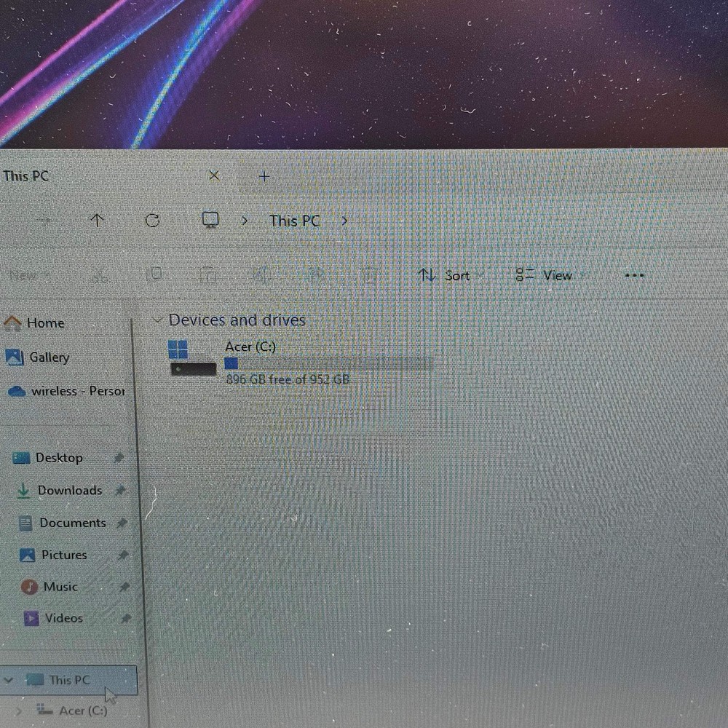Image resolution: width=728 pixels, height=728 pixels.
Task: Go to Home in sidebar
Action: pyautogui.click(x=45, y=323)
